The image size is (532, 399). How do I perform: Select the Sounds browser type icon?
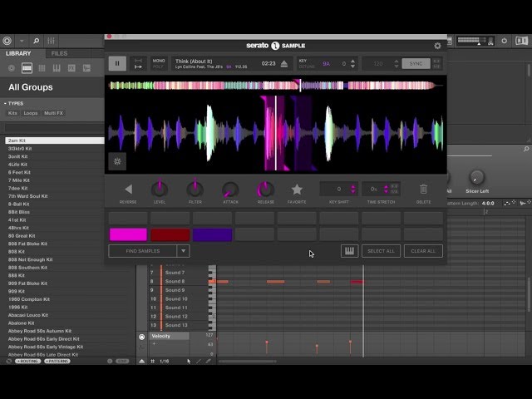[x=42, y=68]
